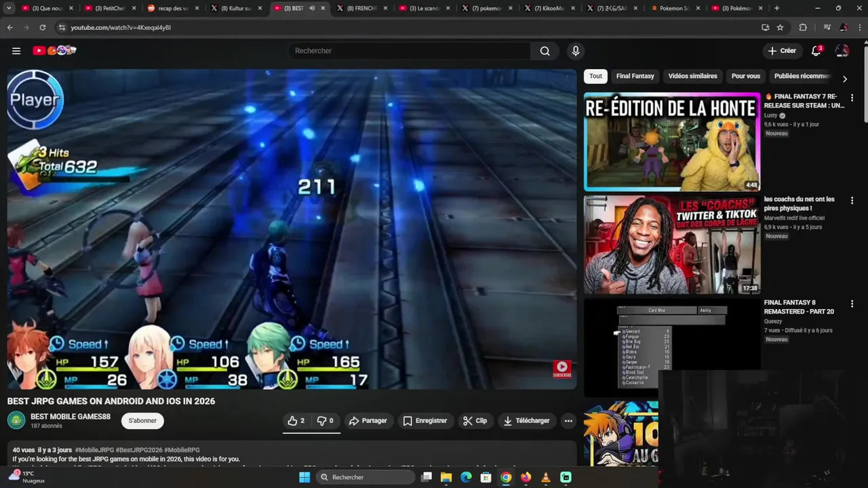Open the browser extensions puzzle icon
The image size is (868, 488).
803,27
